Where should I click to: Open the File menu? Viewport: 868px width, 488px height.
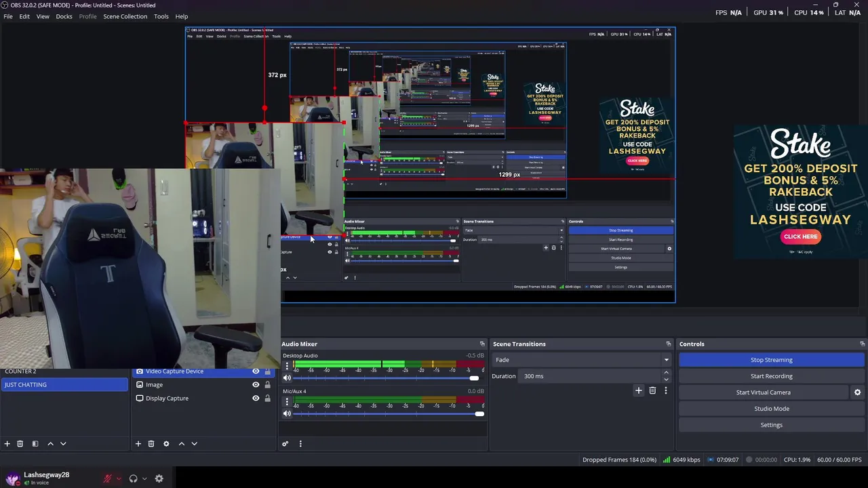8,16
